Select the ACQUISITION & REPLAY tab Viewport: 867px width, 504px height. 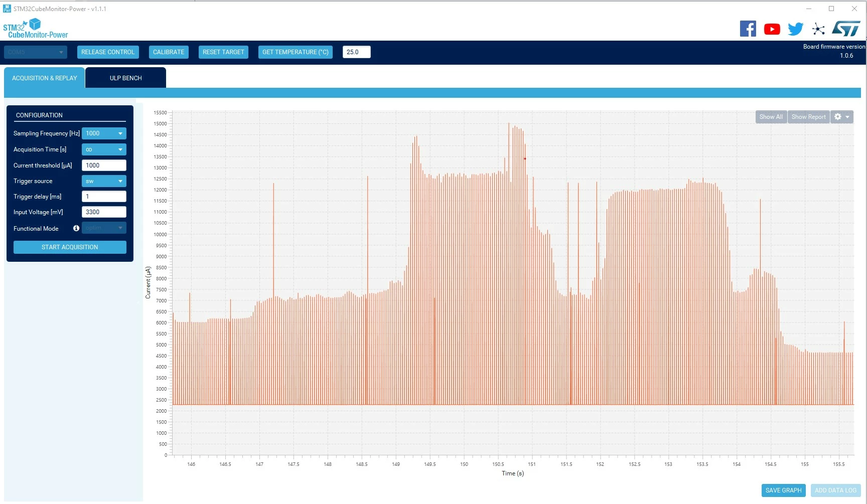44,78
